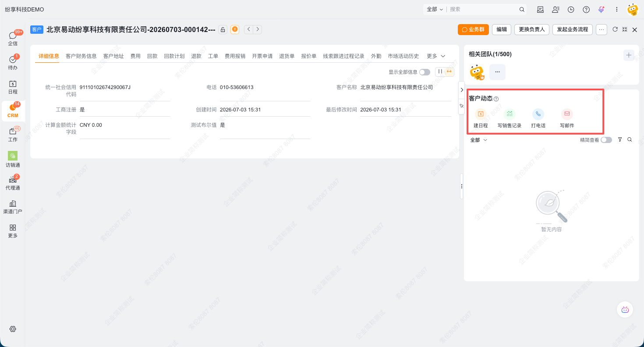Pin the side panel with pin icon
The width and height of the screenshot is (644, 347).
point(461,106)
